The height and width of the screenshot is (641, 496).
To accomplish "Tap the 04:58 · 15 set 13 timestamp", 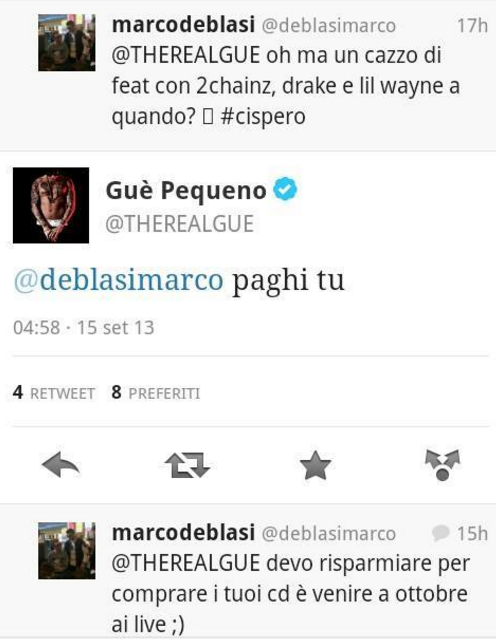I will [83, 327].
